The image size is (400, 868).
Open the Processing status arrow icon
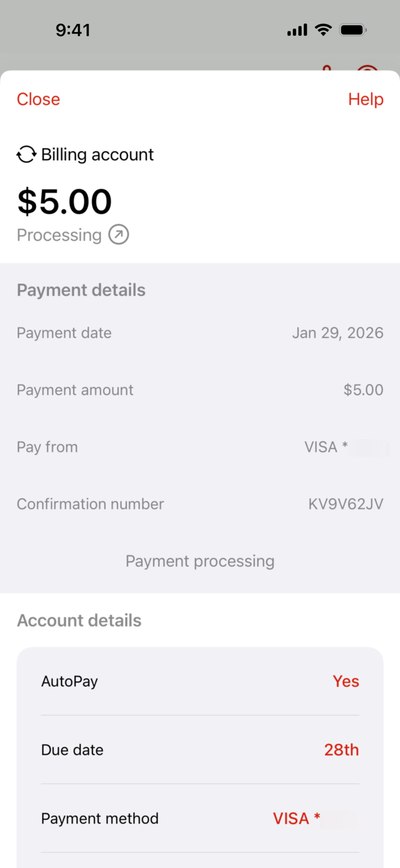point(119,235)
